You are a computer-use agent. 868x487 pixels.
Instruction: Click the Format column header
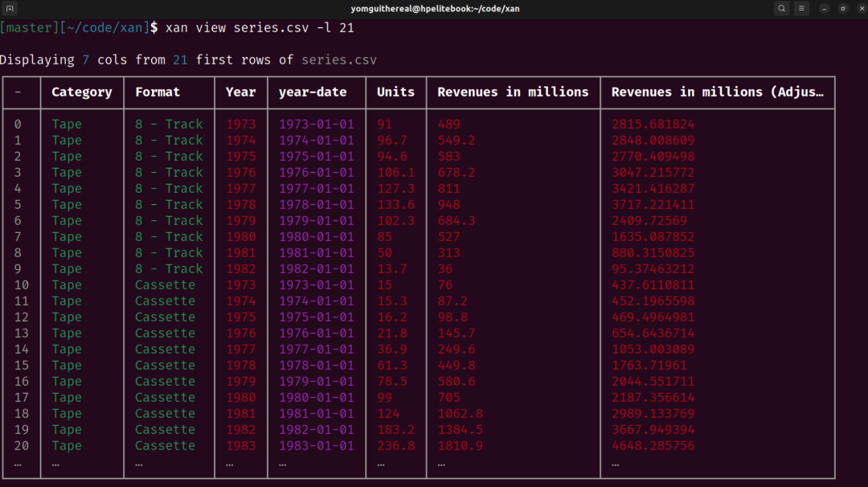pyautogui.click(x=158, y=92)
